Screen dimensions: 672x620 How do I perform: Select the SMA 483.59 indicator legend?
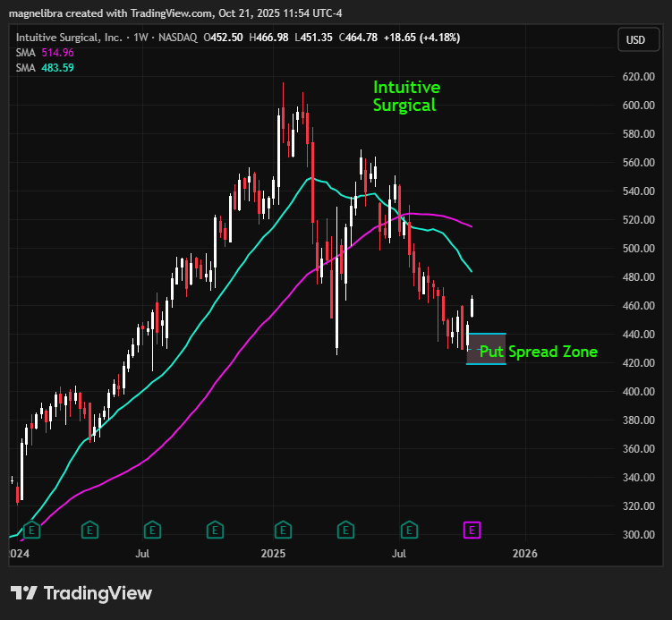click(x=45, y=68)
